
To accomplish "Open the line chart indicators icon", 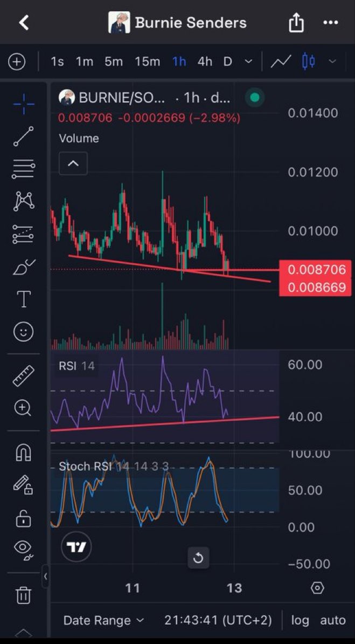I will pyautogui.click(x=281, y=62).
